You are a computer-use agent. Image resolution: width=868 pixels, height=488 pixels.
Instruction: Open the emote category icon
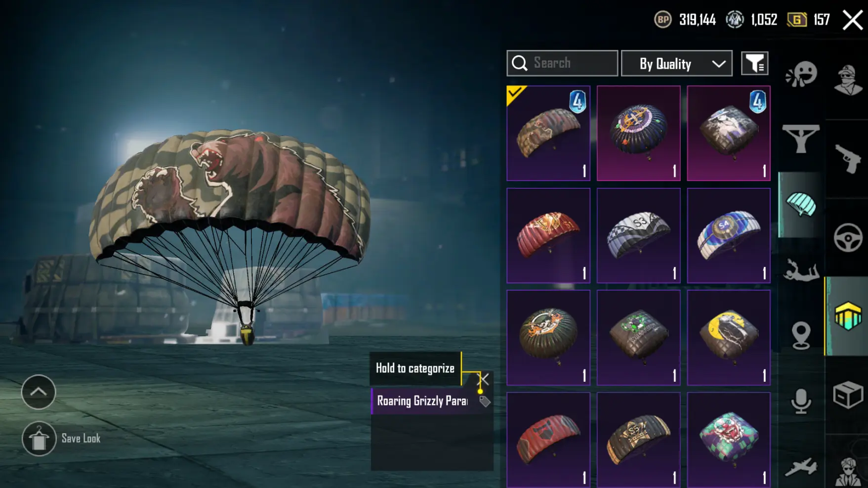[801, 74]
